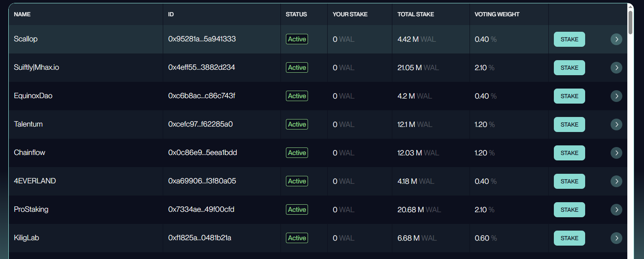Click the ID column header
This screenshot has width=644, height=259.
[171, 14]
